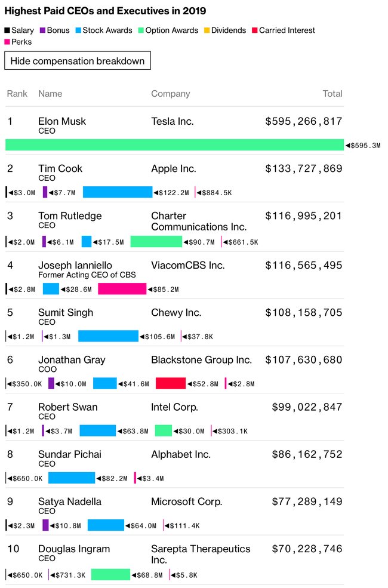
Task: Click the purple Bonus legend swatch
Action: click(43, 30)
